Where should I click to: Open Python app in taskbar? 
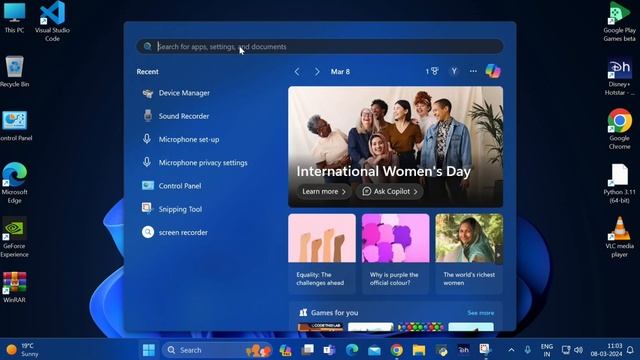coord(441,350)
